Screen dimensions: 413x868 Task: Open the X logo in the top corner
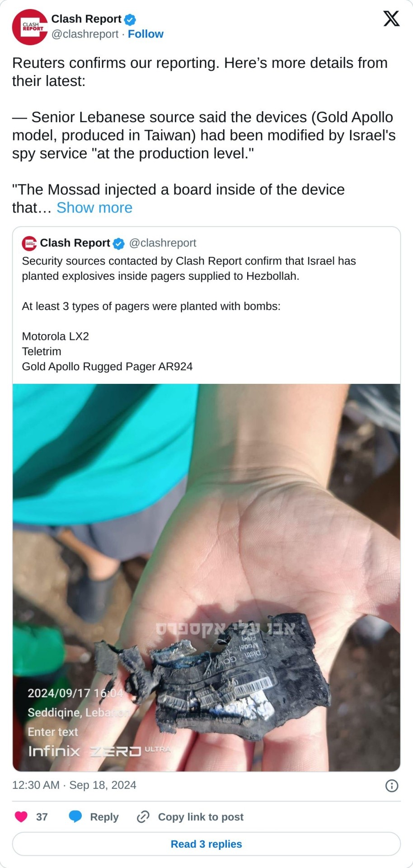click(x=391, y=19)
